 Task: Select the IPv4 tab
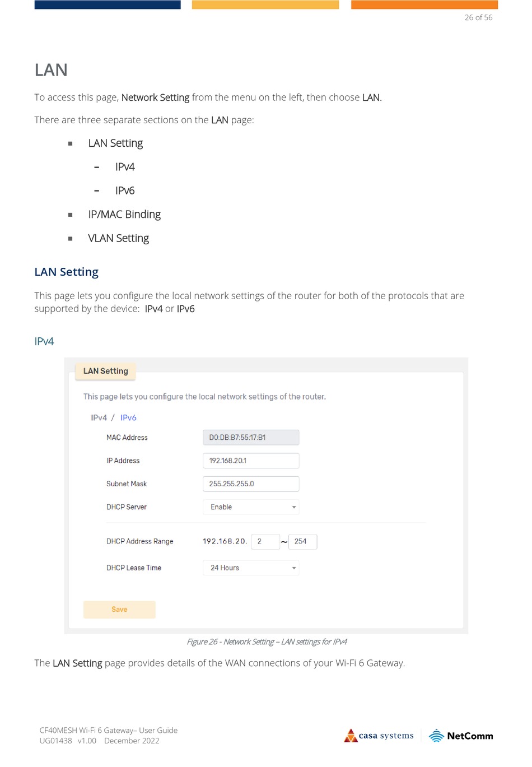99,418
